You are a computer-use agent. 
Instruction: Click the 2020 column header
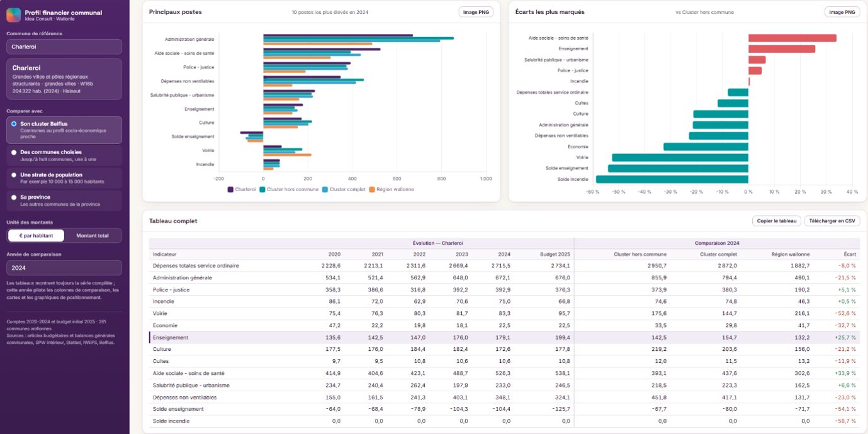click(334, 255)
